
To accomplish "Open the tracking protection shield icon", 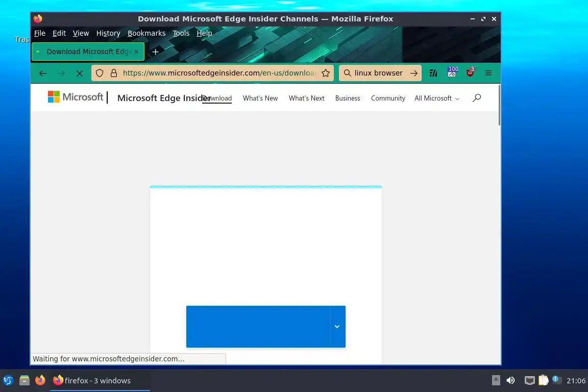I will (100, 73).
